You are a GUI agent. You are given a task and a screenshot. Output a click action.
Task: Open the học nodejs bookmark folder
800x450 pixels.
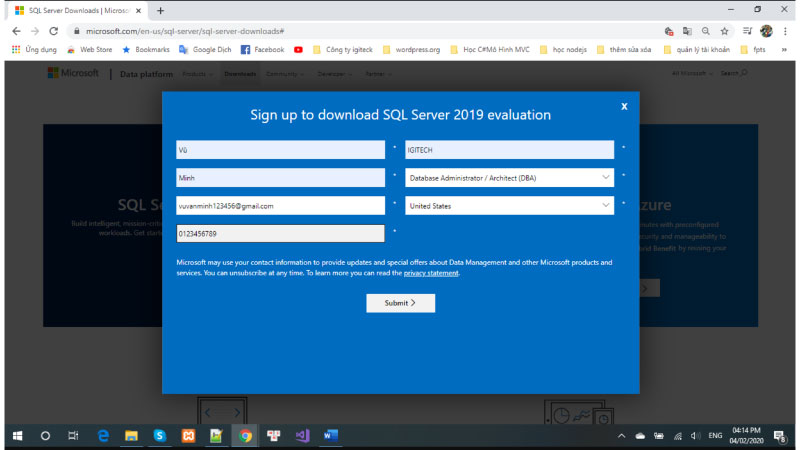(x=563, y=49)
